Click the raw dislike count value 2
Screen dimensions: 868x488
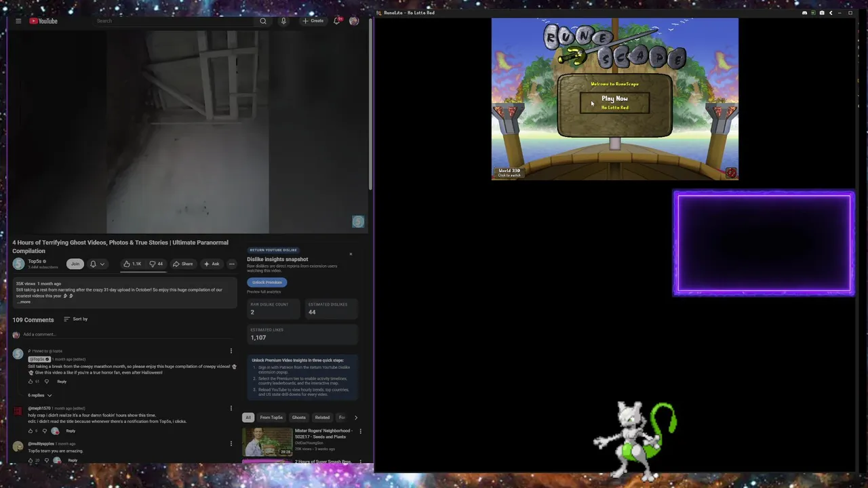[x=252, y=312]
